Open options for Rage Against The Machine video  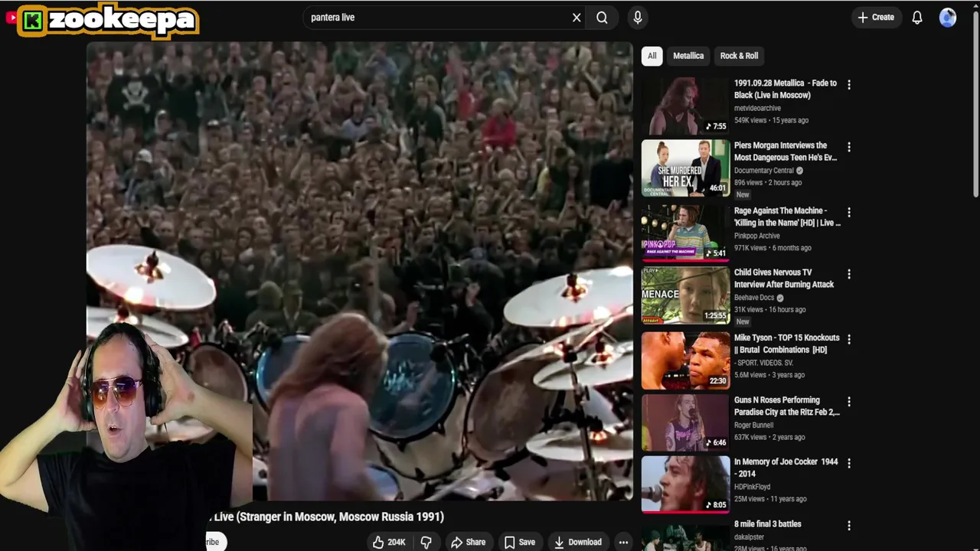(x=848, y=212)
